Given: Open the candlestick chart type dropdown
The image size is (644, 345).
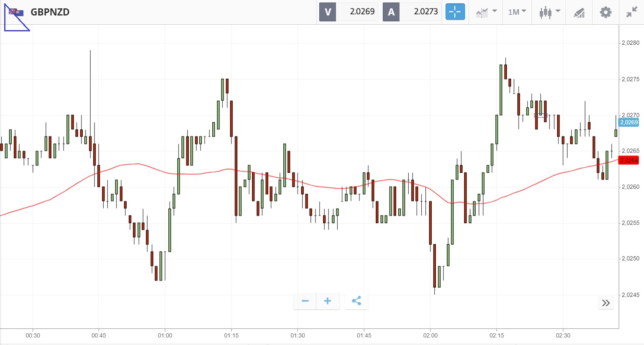Looking at the screenshot, I should click(549, 12).
